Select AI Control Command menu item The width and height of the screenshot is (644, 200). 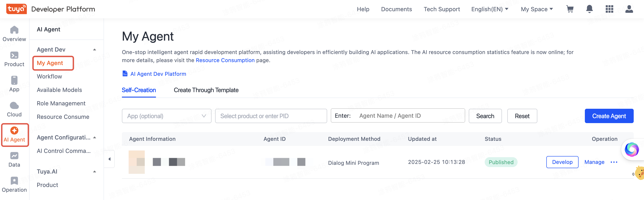pyautogui.click(x=63, y=151)
